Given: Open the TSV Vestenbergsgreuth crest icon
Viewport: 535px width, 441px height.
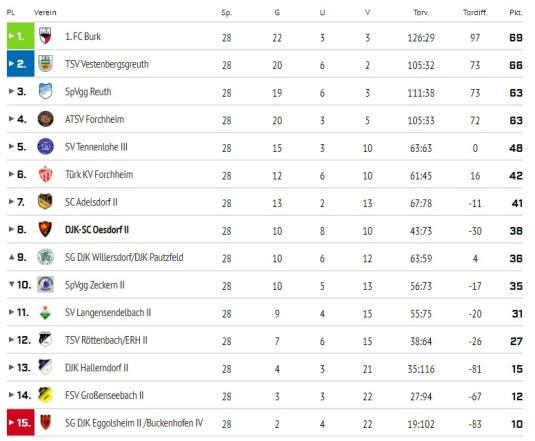Looking at the screenshot, I should point(45,63).
